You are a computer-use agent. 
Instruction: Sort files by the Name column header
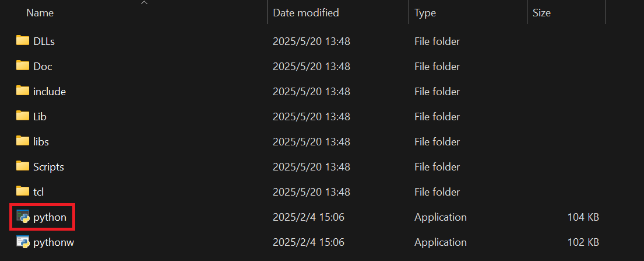tap(40, 13)
